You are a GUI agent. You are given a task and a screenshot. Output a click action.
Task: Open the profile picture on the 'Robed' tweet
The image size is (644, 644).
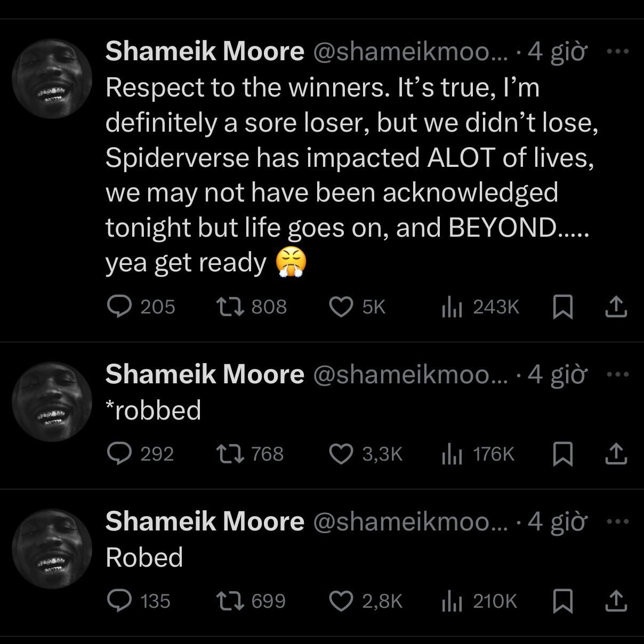click(x=52, y=549)
